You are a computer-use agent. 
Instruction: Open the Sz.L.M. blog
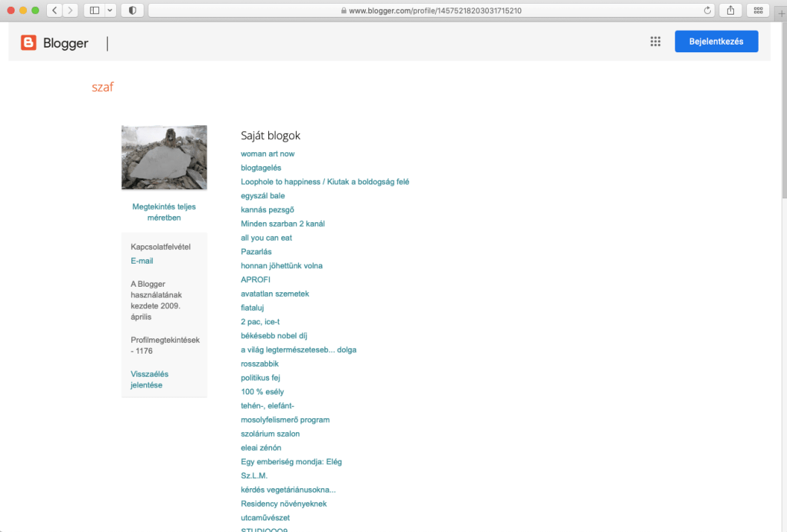click(x=254, y=476)
